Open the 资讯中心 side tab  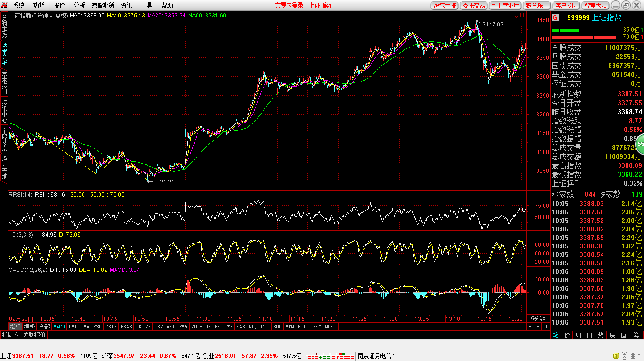[4, 111]
